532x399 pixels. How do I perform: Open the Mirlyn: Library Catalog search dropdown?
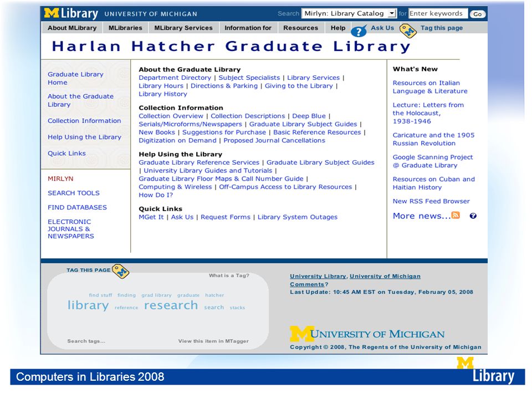(x=349, y=13)
